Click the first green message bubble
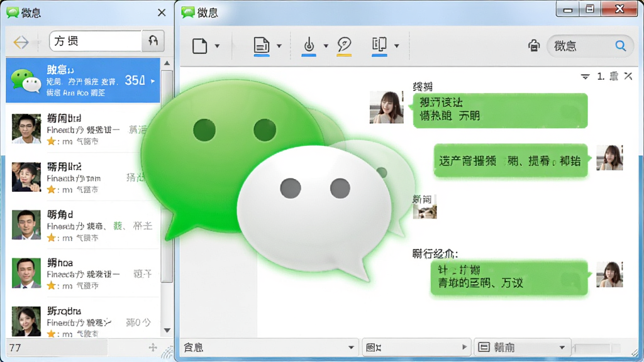The image size is (644, 362). tap(500, 111)
